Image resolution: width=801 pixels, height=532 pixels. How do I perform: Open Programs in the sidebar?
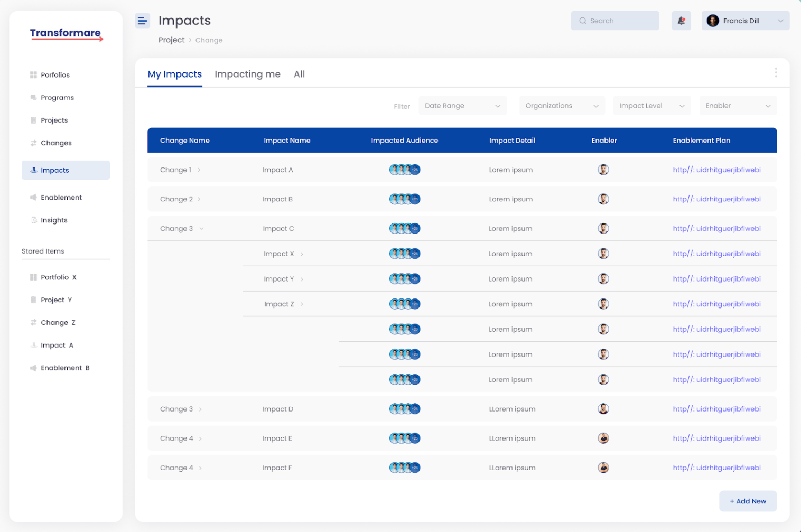(x=57, y=98)
